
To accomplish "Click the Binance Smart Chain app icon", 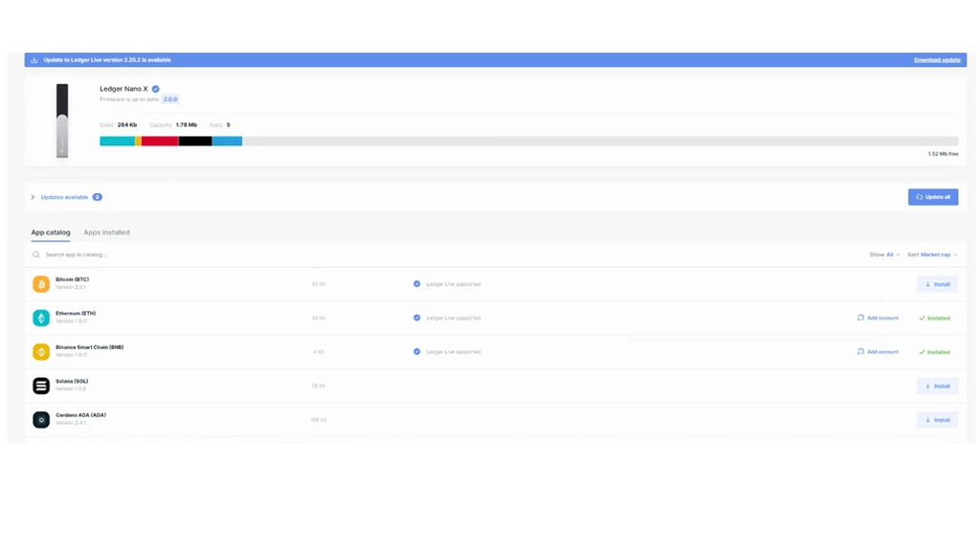I will pos(41,352).
